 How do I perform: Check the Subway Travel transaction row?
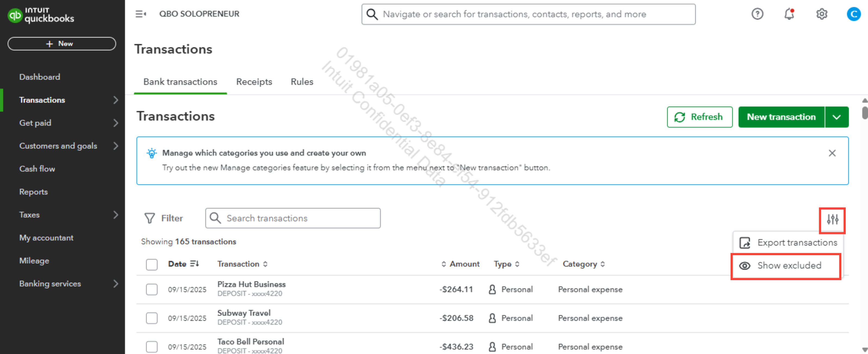(152, 318)
